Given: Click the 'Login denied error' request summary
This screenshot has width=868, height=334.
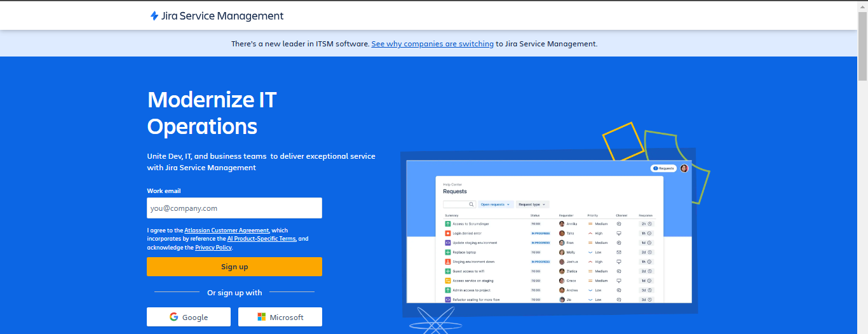Looking at the screenshot, I should [466, 233].
